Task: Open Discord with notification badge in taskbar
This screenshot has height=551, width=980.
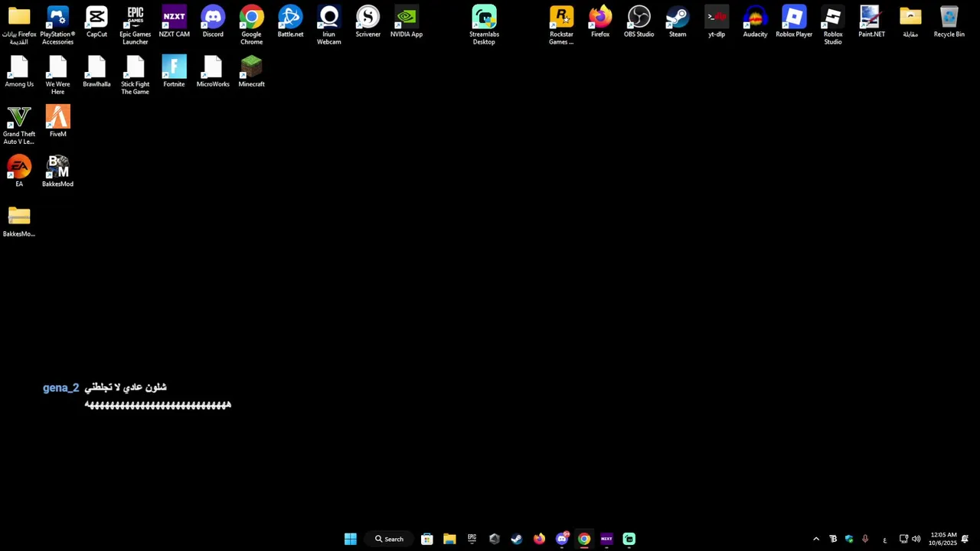Action: [562, 539]
